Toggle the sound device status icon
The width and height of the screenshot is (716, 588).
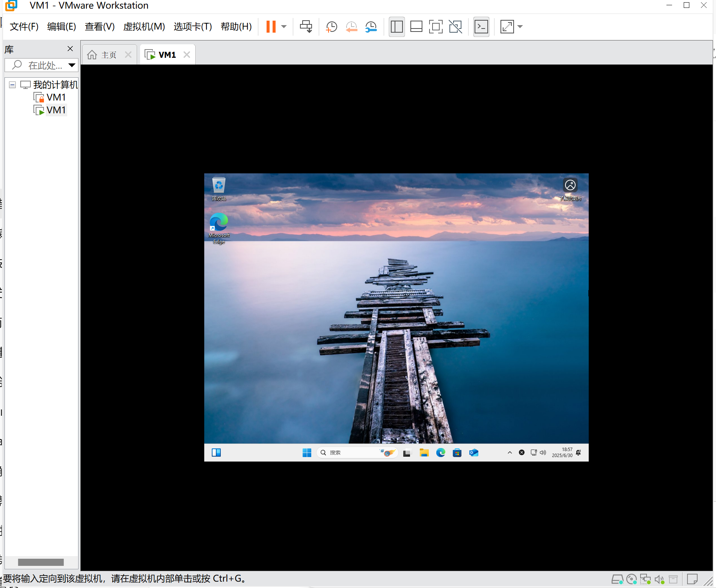(x=659, y=579)
